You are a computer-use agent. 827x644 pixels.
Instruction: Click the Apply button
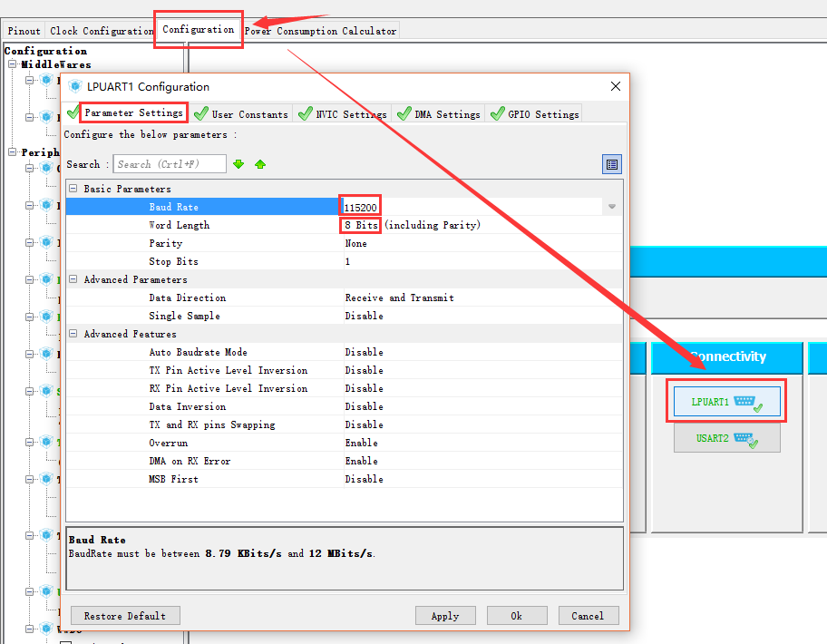(x=445, y=615)
